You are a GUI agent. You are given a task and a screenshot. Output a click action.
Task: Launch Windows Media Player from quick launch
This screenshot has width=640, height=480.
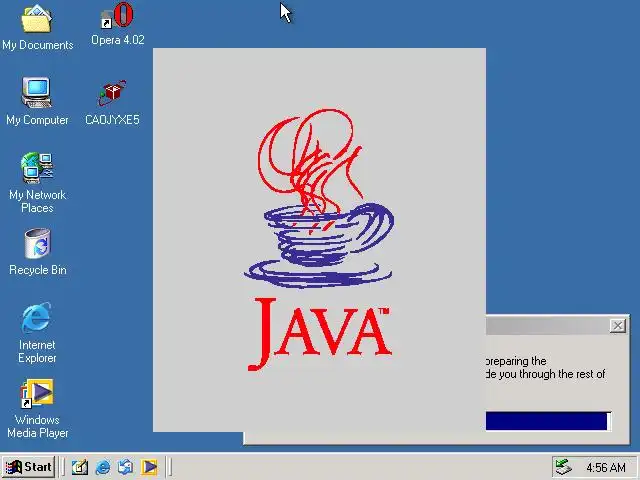pos(149,467)
